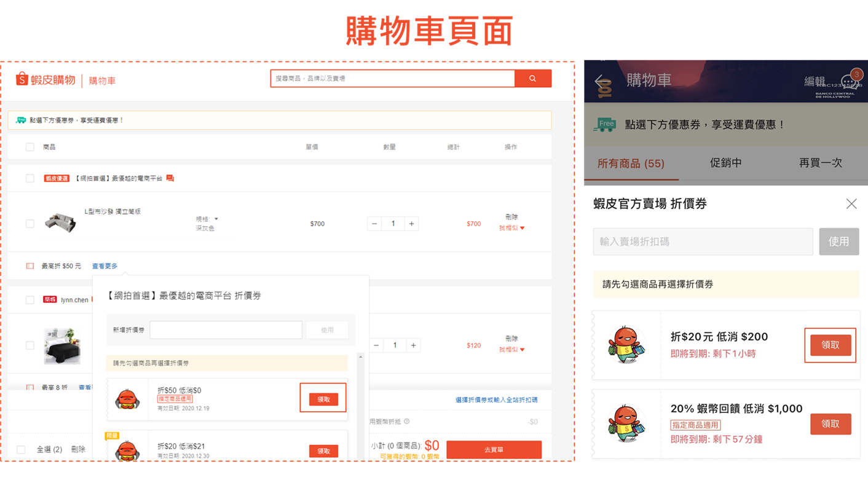The width and height of the screenshot is (868, 480).
Task: Click 刪除 next to 全選 (2)
Action: (x=78, y=449)
